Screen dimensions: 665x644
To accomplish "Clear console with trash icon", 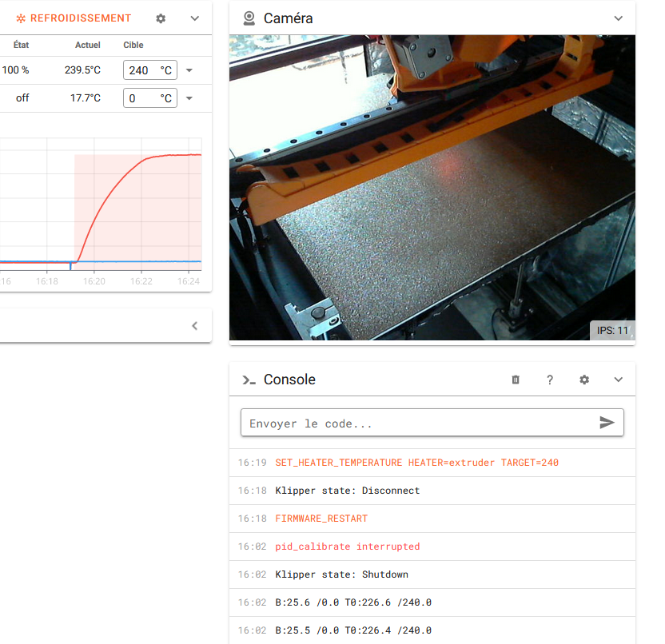I will pyautogui.click(x=516, y=380).
